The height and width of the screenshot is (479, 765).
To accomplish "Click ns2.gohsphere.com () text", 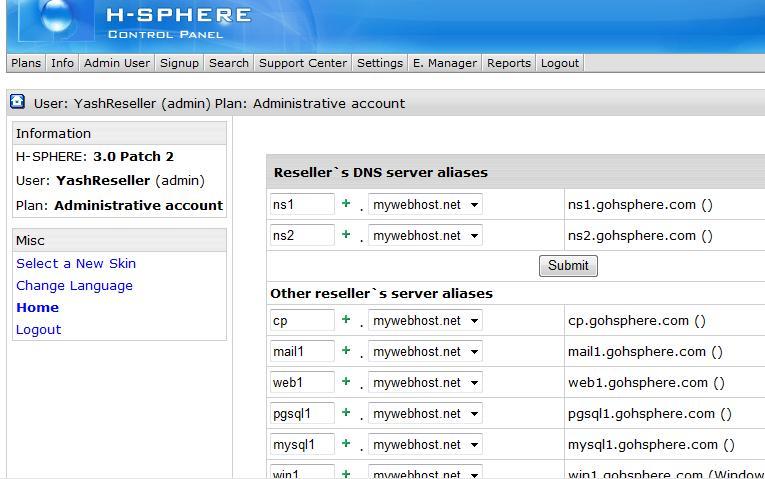I will pos(640,236).
